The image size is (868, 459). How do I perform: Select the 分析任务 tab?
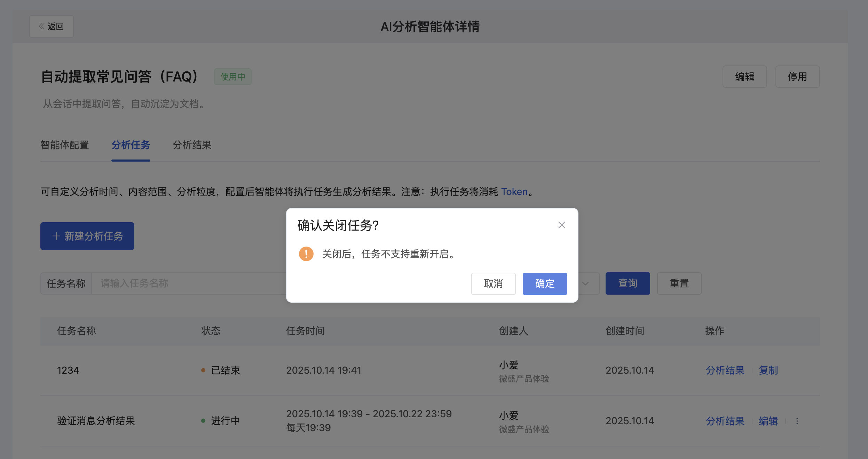(x=131, y=145)
